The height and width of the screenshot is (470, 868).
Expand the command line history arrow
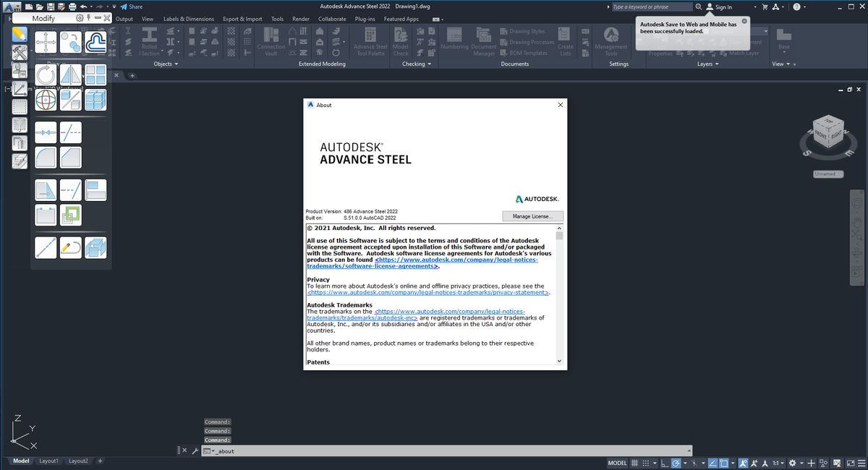[688, 450]
